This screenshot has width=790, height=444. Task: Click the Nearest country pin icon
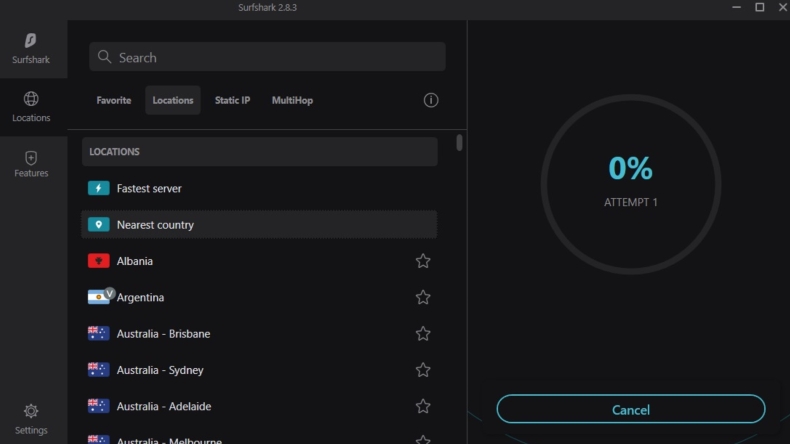pyautogui.click(x=98, y=225)
